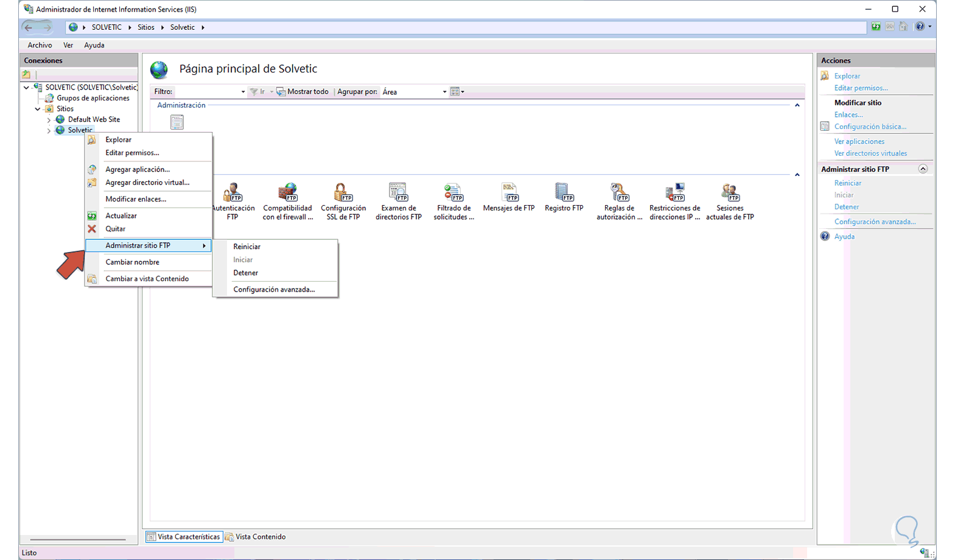This screenshot has height=560, width=955.
Task: Click the Administración section editor icon
Action: (177, 122)
